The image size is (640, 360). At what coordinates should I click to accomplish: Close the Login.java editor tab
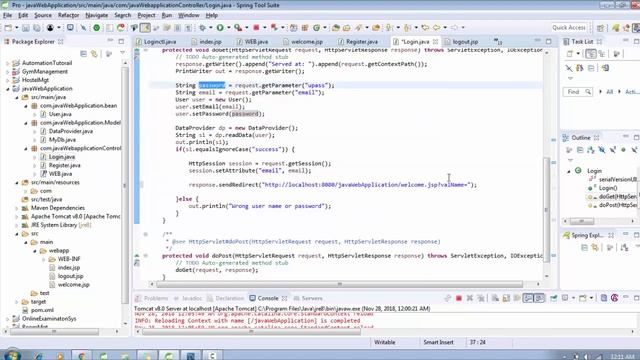pyautogui.click(x=436, y=42)
